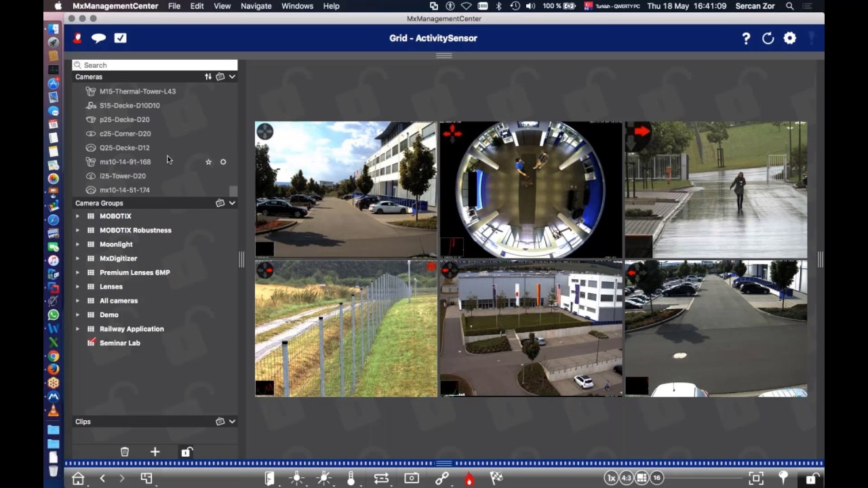Viewport: 868px width, 488px height.
Task: Click the map pin icon in toolbar
Action: [783, 478]
